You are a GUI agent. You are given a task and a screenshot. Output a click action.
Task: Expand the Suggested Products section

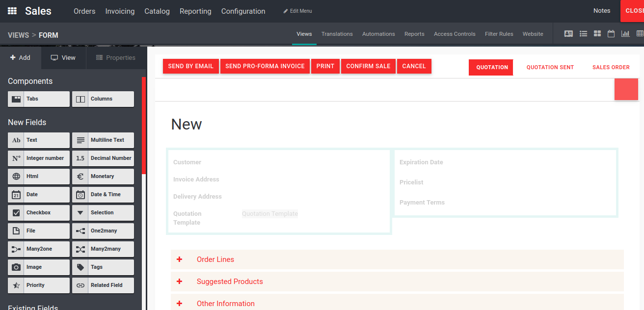coord(397,282)
